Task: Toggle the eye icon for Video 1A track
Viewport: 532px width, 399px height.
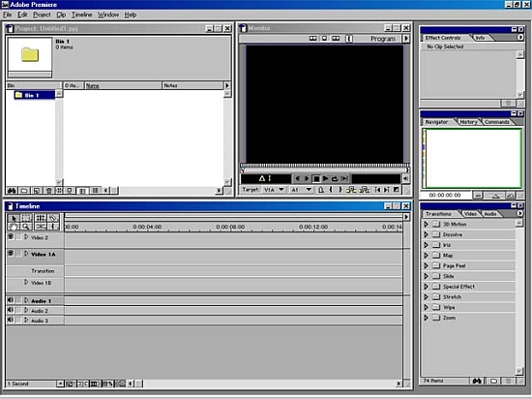Action: point(11,254)
